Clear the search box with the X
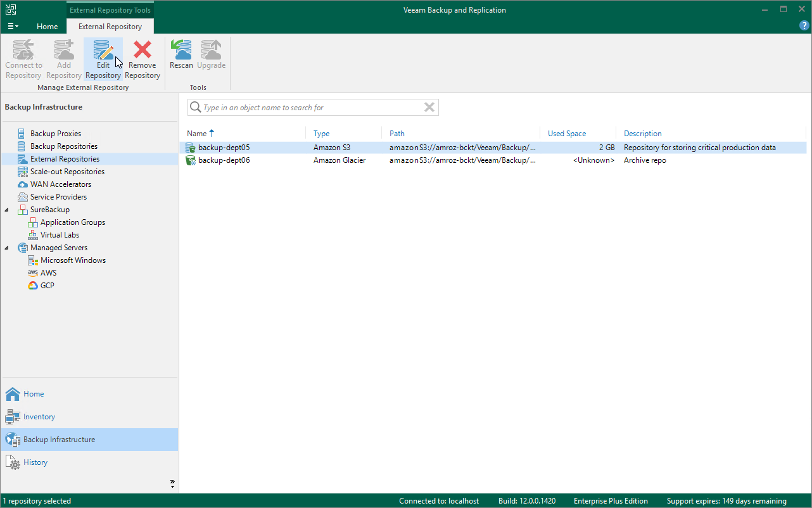The width and height of the screenshot is (812, 508). (x=429, y=107)
